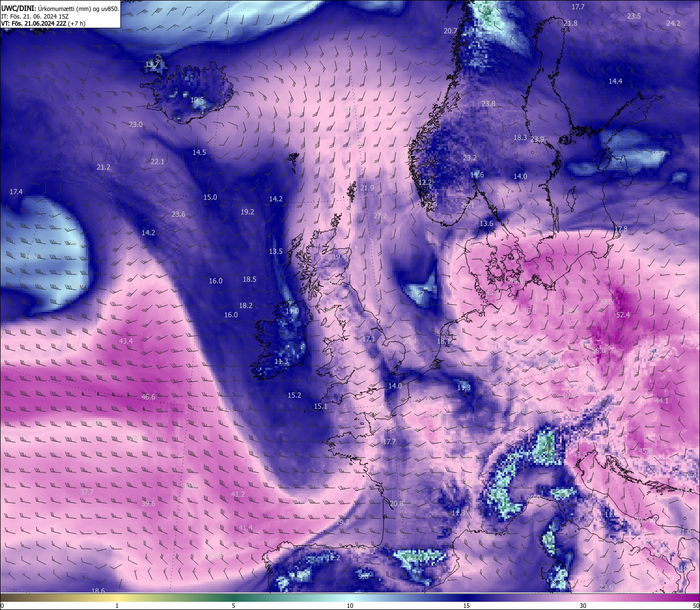Image resolution: width=700 pixels, height=610 pixels.
Task: Click the 17.8 value on the map
Action: point(621,229)
